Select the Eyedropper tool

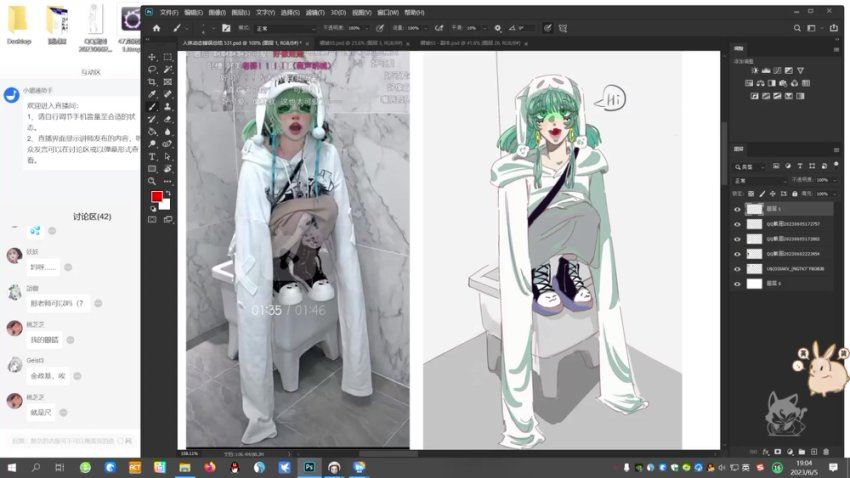[x=152, y=94]
